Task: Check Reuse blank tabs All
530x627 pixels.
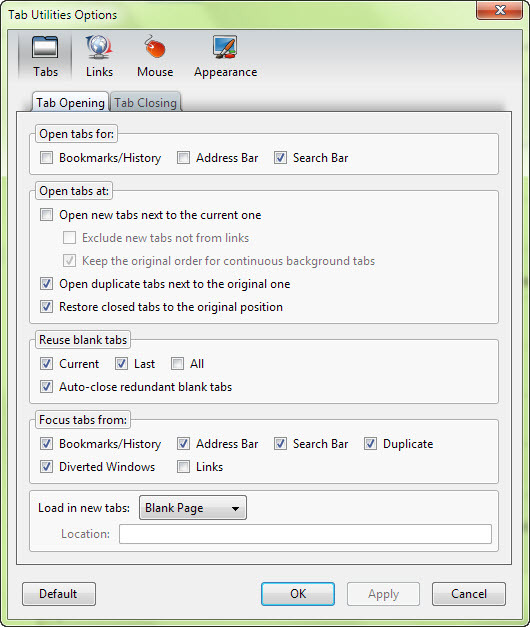Action: (177, 363)
